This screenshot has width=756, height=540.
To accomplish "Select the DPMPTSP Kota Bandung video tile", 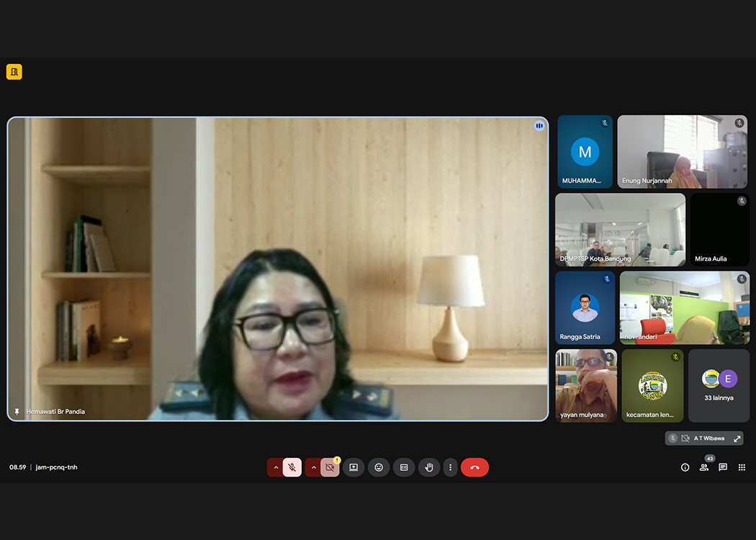I will (620, 230).
